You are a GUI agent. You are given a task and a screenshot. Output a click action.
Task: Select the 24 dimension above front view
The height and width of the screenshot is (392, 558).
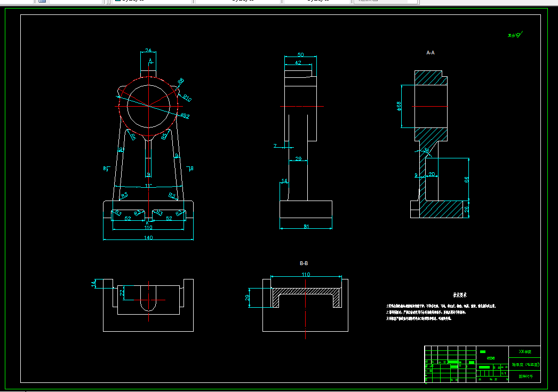(148, 50)
